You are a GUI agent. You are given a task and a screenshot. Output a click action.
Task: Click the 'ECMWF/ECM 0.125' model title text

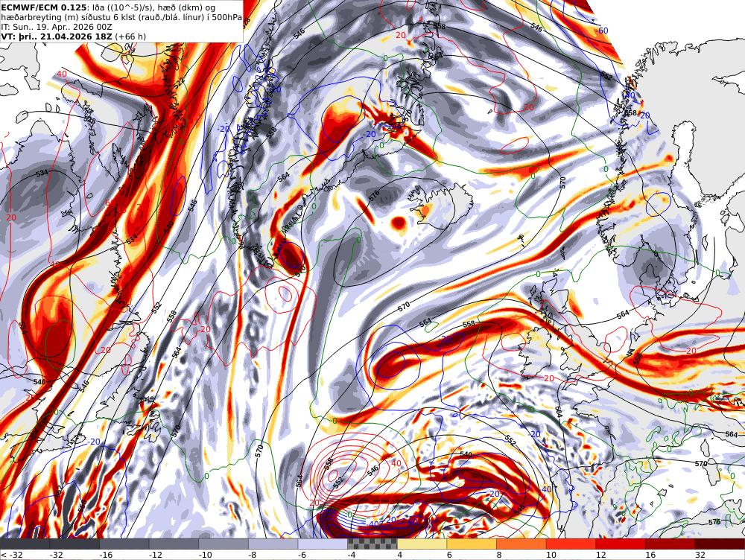point(44,7)
